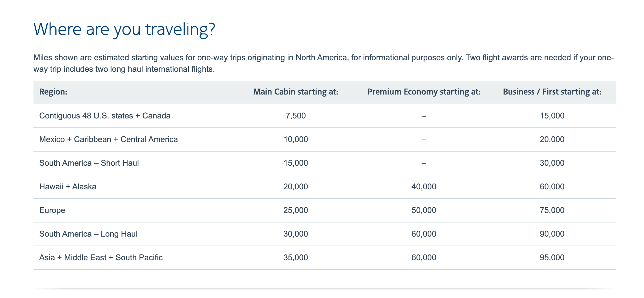Click the "South America – Long Haul" region
Screen dimensions: 644x298
88,234
